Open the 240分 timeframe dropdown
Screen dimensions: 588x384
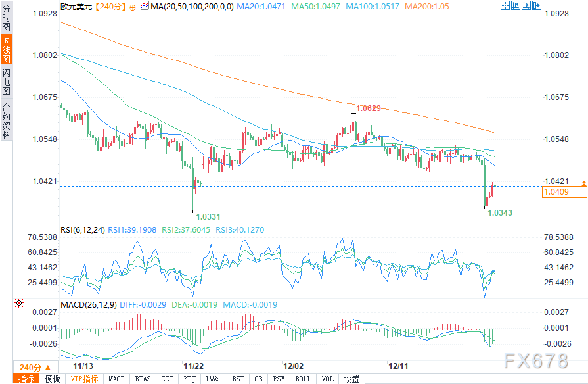(36, 367)
